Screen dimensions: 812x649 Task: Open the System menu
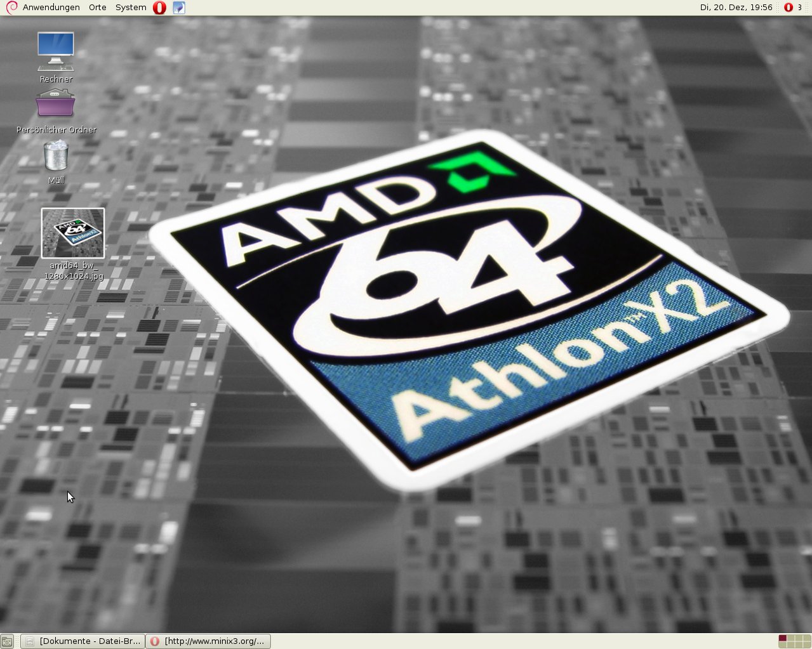click(131, 8)
